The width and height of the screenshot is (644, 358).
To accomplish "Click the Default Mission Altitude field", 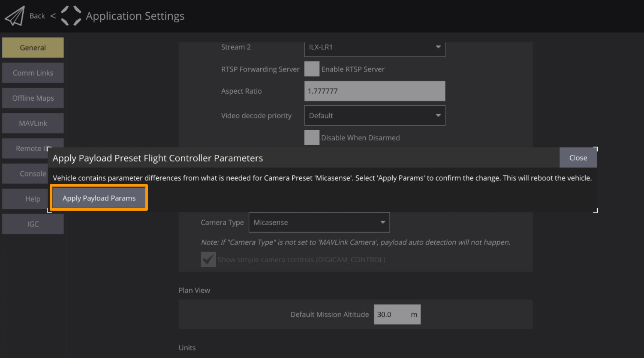I will click(x=391, y=314).
